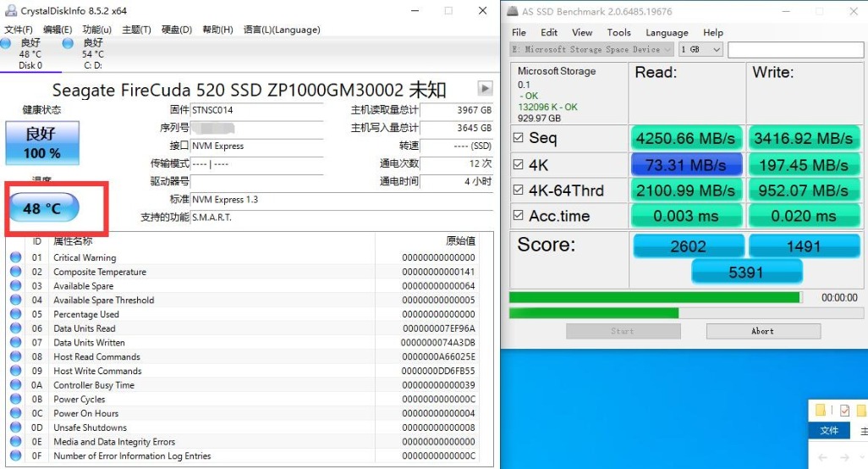
Task: Click the CrystalDiskInfo title bar app icon
Action: click(x=8, y=10)
